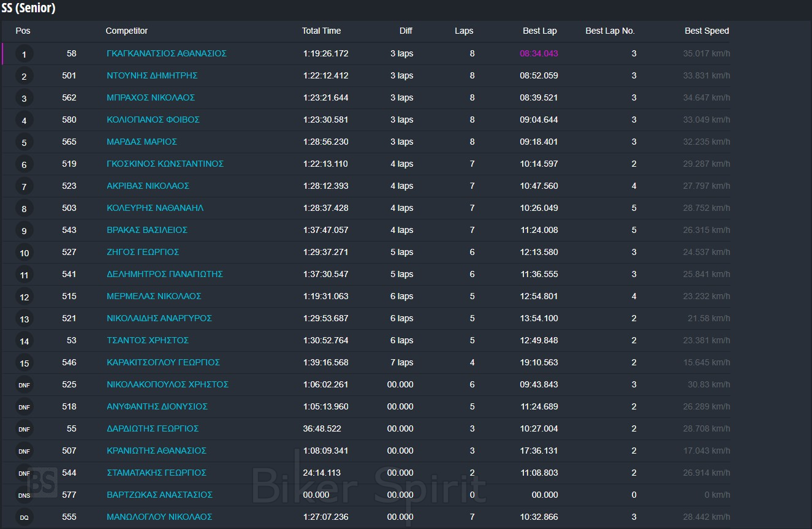The width and height of the screenshot is (812, 529).
Task: Click the purple best lap time 08:34.043
Action: click(x=539, y=53)
